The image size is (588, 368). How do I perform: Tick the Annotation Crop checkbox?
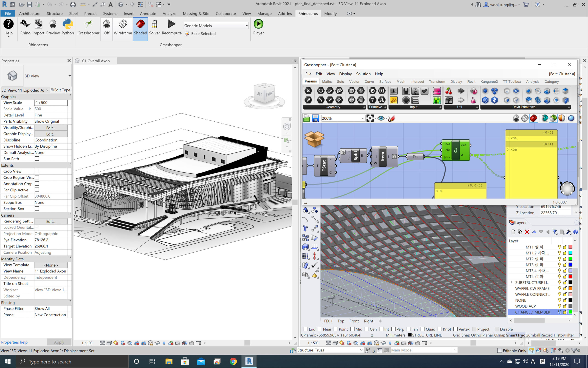[37, 184]
